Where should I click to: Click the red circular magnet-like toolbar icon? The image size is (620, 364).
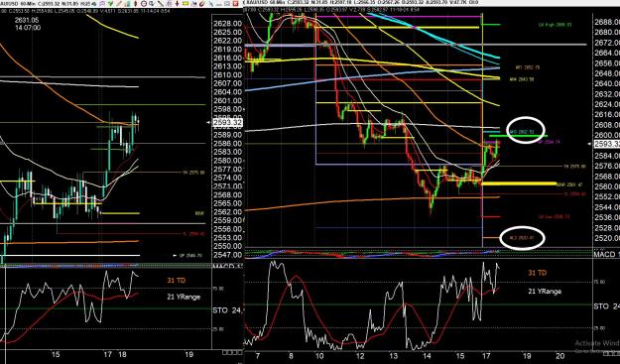tap(200, 3)
